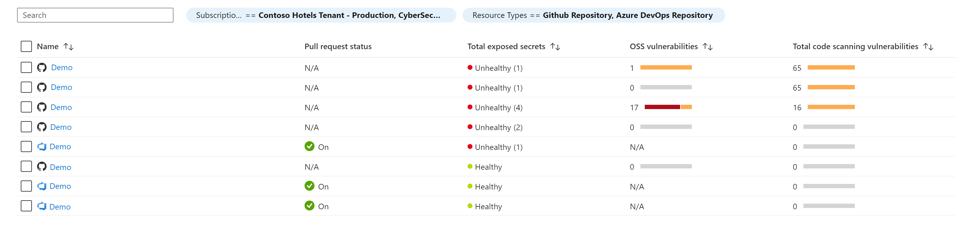Click the OSS vulnerabilities column header text

(663, 47)
